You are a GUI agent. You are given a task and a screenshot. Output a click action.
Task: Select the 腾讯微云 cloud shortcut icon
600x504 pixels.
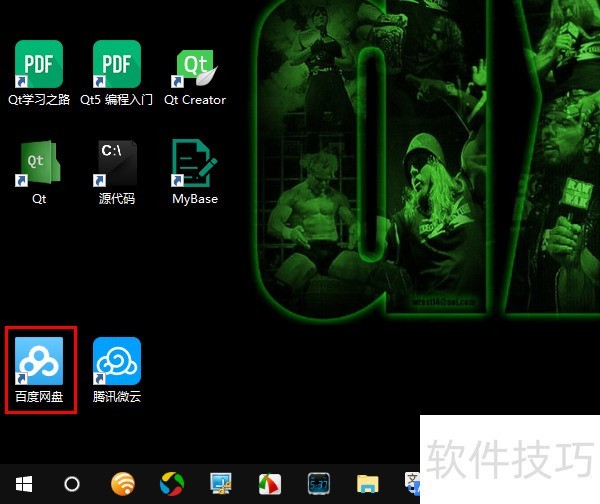[117, 361]
